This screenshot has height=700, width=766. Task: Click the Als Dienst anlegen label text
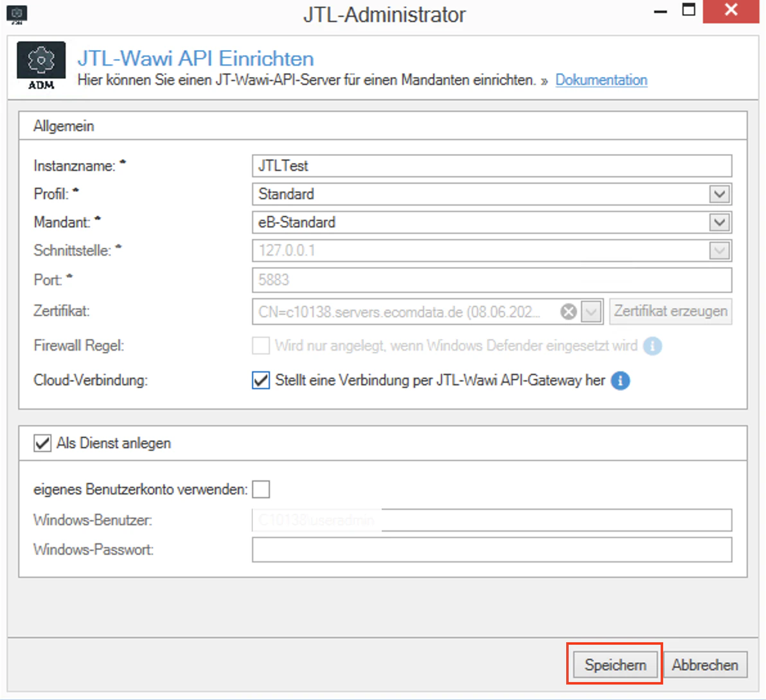[114, 443]
